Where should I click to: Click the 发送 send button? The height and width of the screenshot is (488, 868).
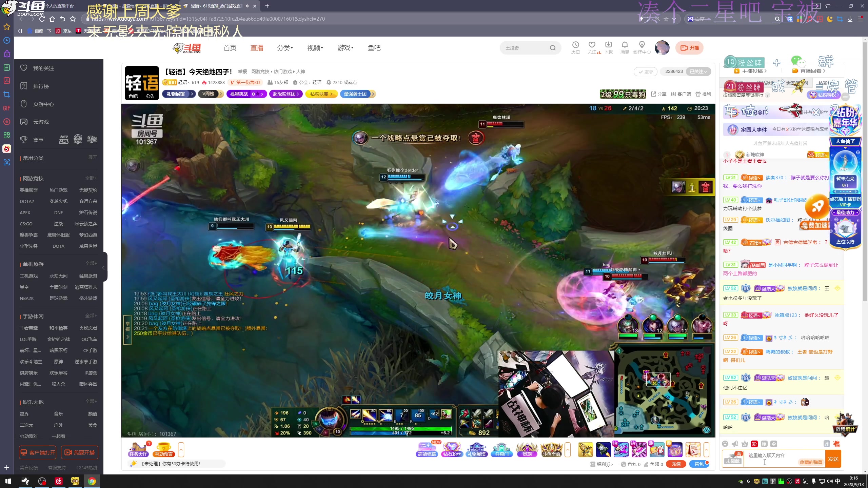pos(833,459)
